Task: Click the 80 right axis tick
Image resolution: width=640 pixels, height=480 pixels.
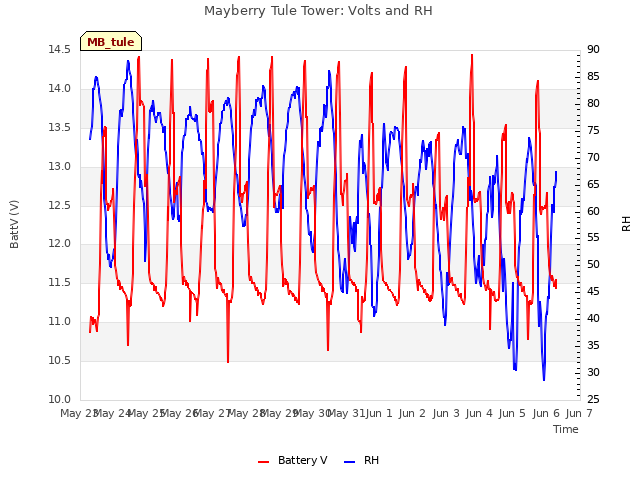Action: [593, 104]
